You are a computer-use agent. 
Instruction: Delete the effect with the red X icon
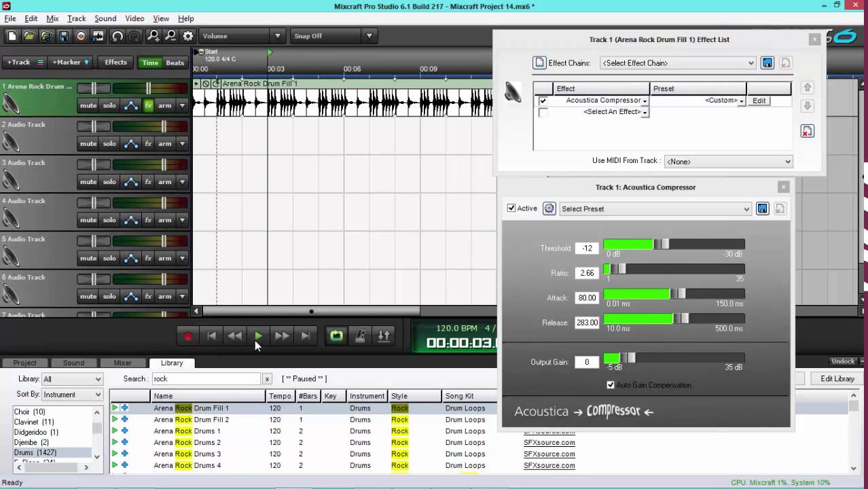[807, 131]
